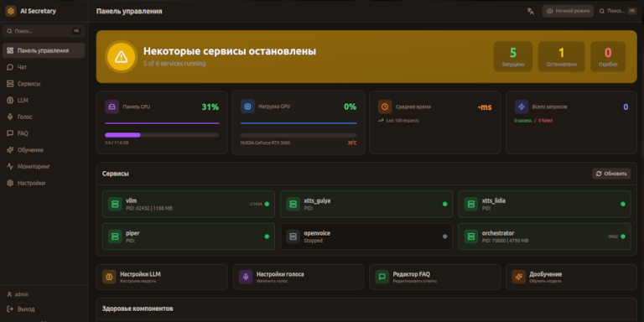Click the AI Secretary logo icon

coord(11,11)
